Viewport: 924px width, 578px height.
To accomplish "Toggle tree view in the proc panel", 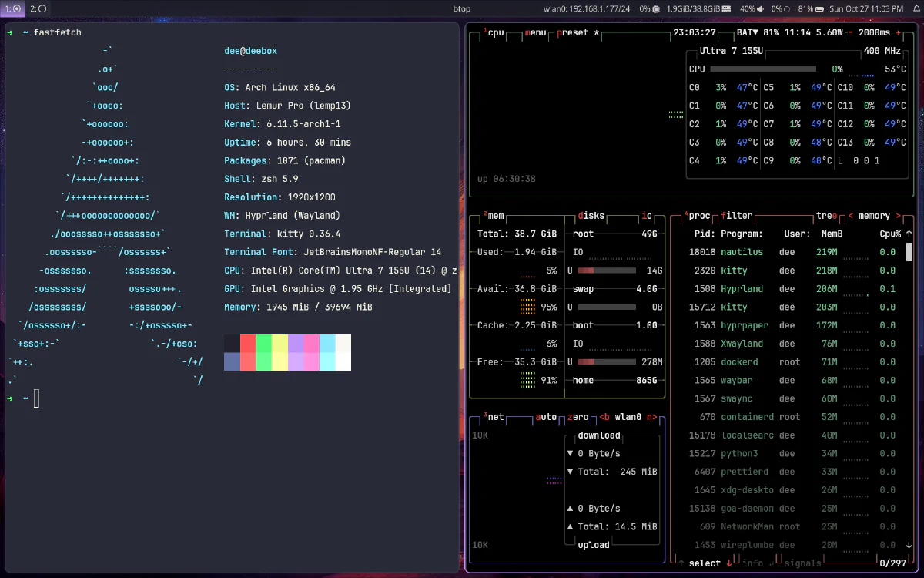I will click(827, 216).
